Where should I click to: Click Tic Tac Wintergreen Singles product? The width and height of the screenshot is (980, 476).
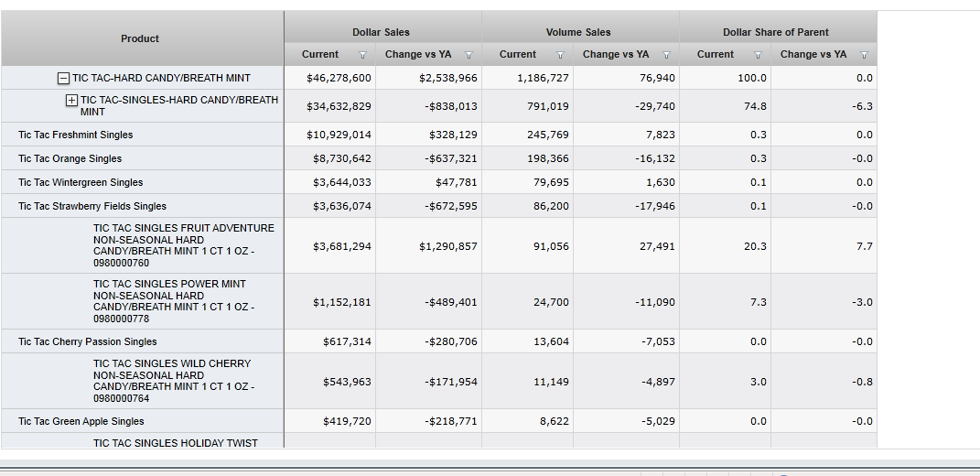point(81,182)
